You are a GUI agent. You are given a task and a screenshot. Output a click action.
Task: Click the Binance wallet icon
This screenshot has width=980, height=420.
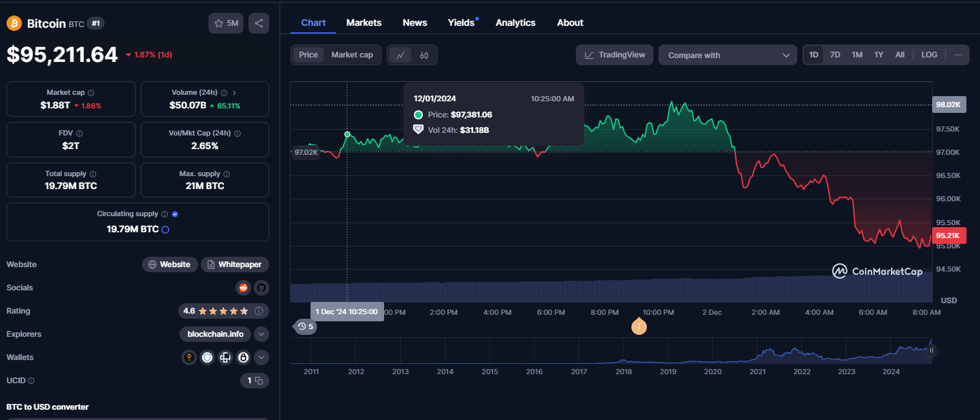click(189, 357)
